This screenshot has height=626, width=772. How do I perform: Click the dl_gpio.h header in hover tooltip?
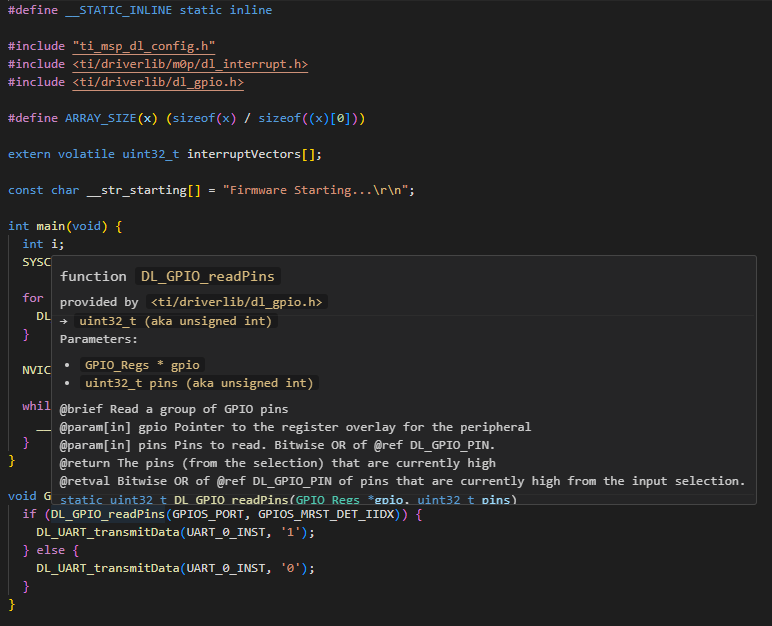pos(238,302)
